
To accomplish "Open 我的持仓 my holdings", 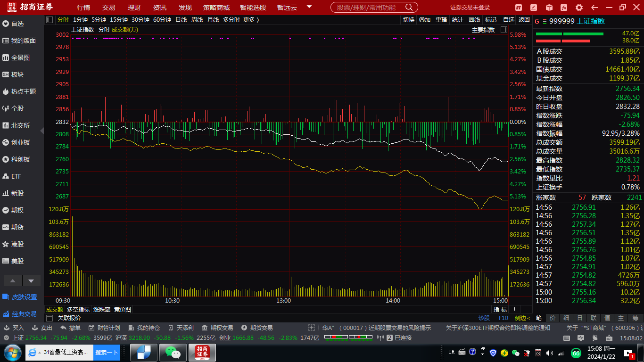I will (144, 328).
